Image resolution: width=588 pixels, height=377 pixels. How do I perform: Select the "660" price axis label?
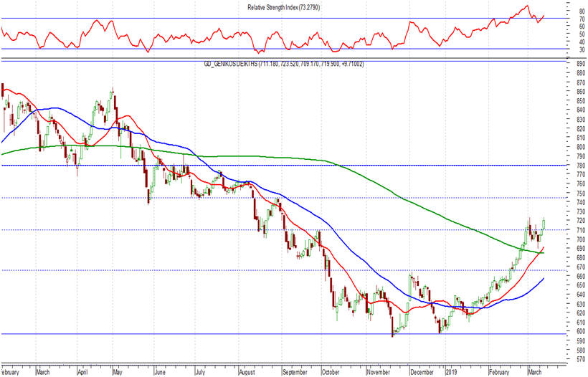pyautogui.click(x=581, y=276)
